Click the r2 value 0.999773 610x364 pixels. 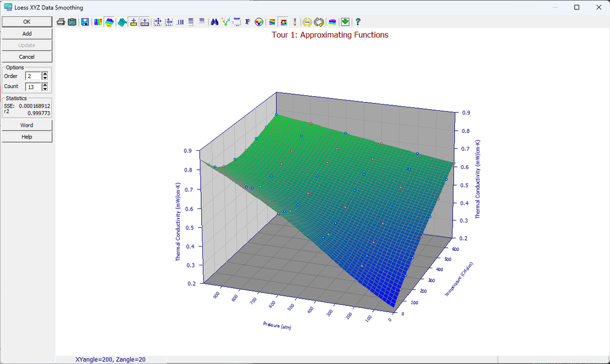pos(38,114)
